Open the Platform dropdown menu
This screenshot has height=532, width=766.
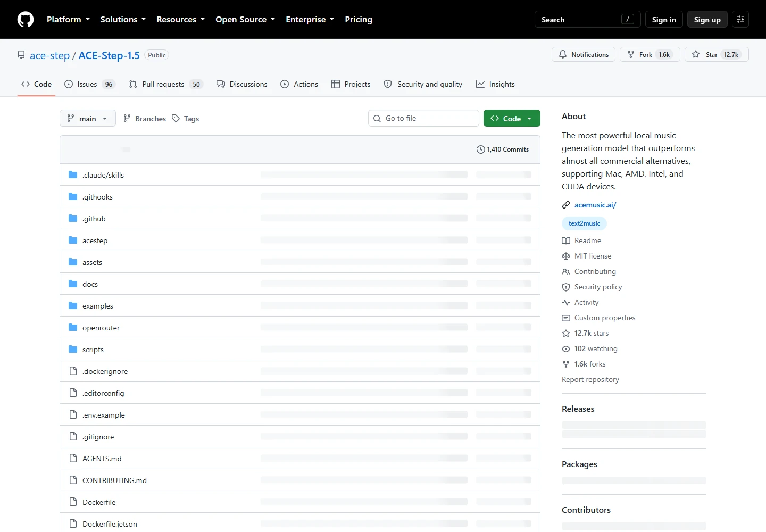[x=68, y=20]
